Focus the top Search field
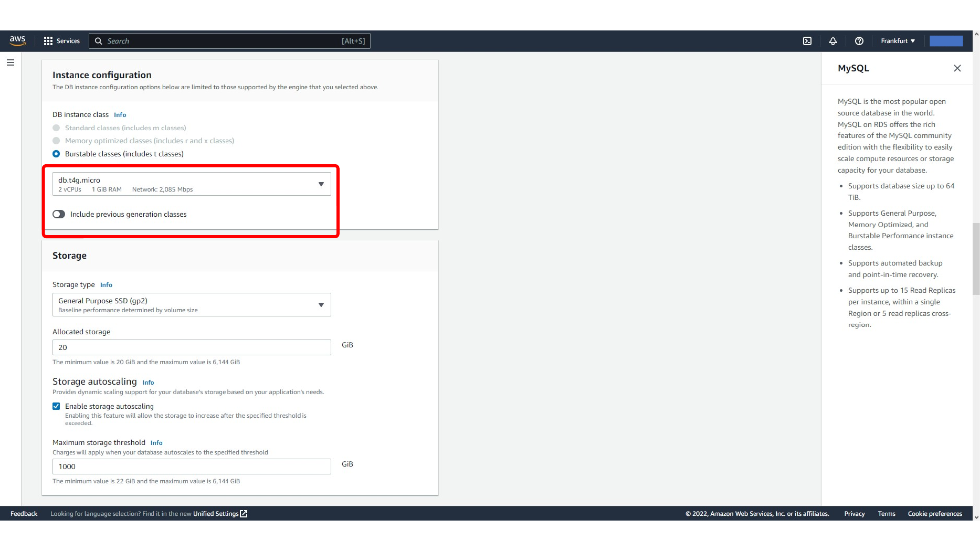Viewport: 980px width, 551px height. [229, 41]
